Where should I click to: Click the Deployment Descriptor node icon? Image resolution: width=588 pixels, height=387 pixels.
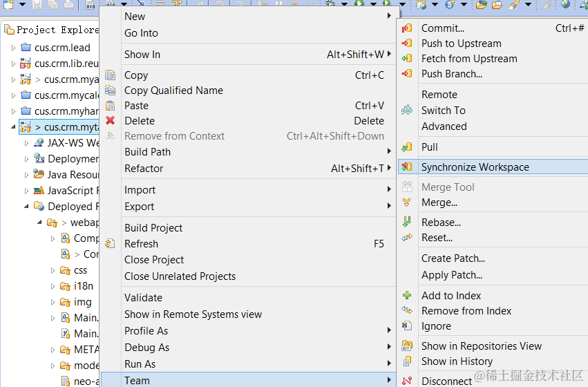(x=39, y=159)
